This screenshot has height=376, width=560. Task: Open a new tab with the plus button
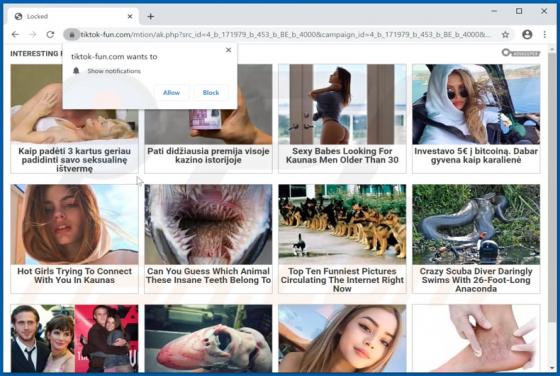[x=151, y=16]
